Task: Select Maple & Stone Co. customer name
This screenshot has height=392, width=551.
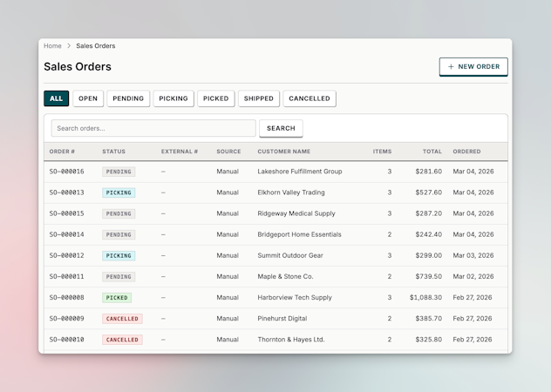Action: (x=285, y=276)
